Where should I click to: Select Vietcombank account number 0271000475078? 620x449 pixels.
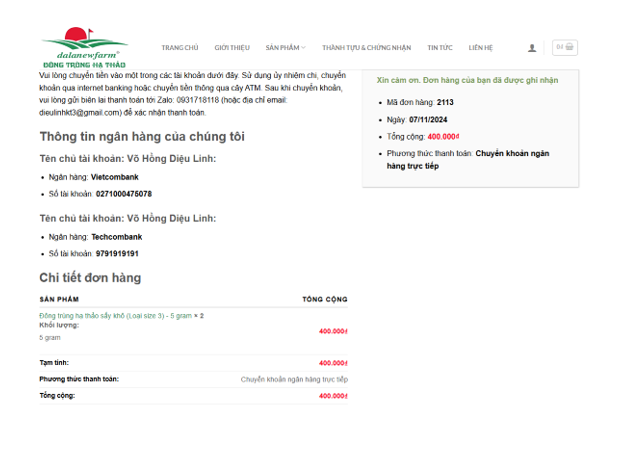(124, 194)
